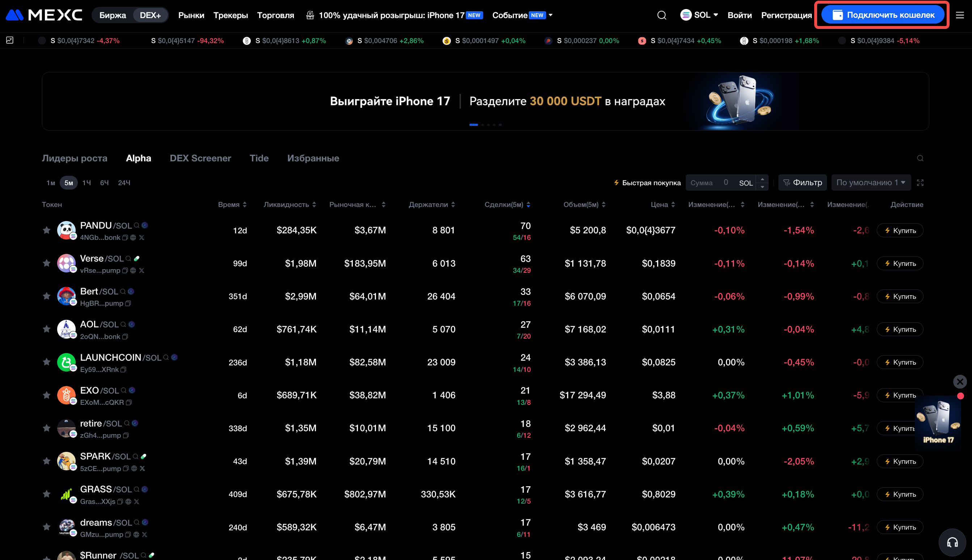Open the Verse token X profile icon
Screen dimensions: 972x560
(x=141, y=271)
